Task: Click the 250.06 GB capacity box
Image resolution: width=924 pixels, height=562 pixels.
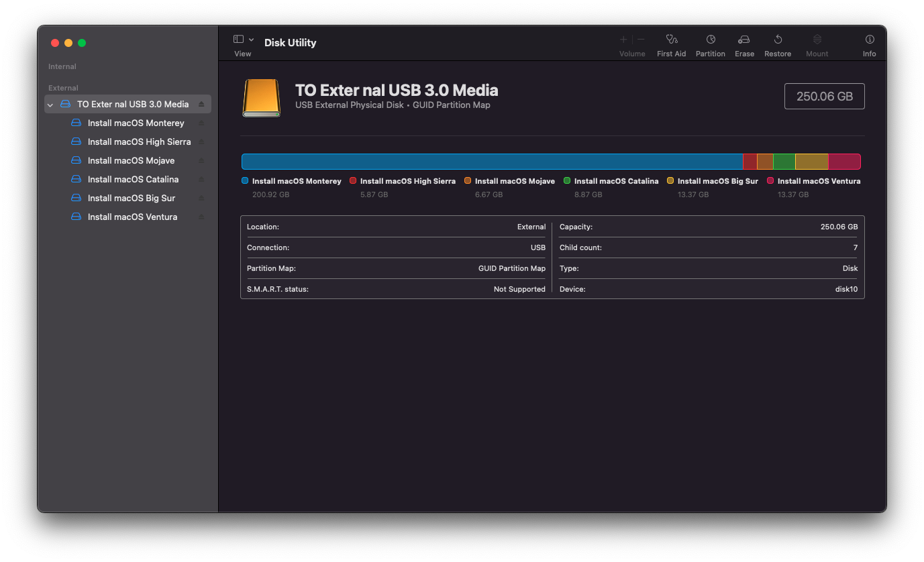Action: pos(825,96)
